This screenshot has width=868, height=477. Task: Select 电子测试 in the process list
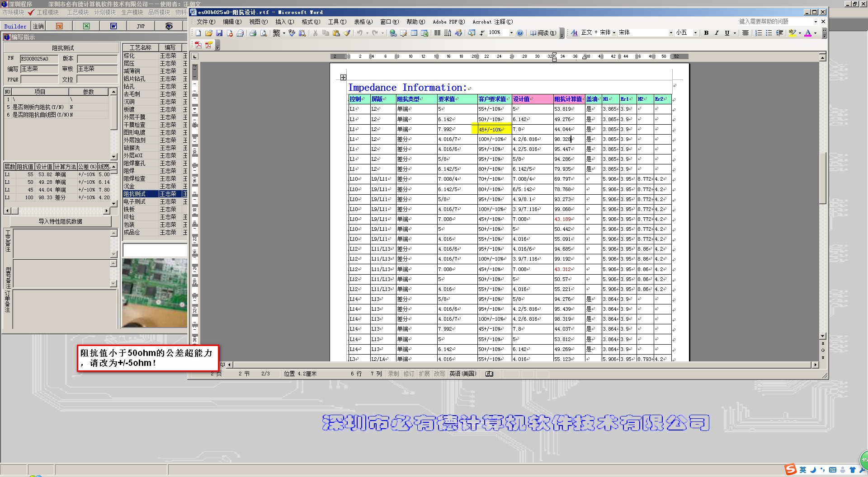(x=134, y=201)
